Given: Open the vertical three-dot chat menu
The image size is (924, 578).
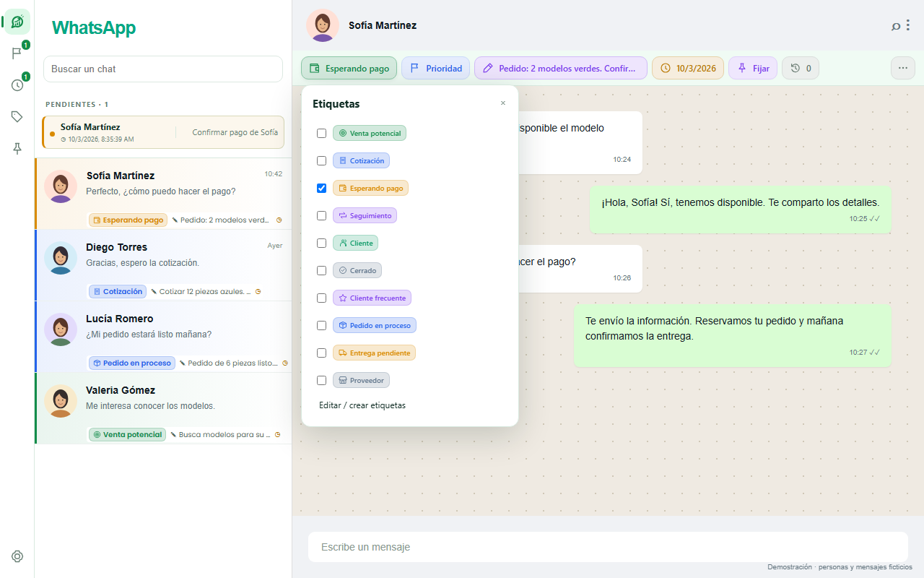Looking at the screenshot, I should coord(908,25).
